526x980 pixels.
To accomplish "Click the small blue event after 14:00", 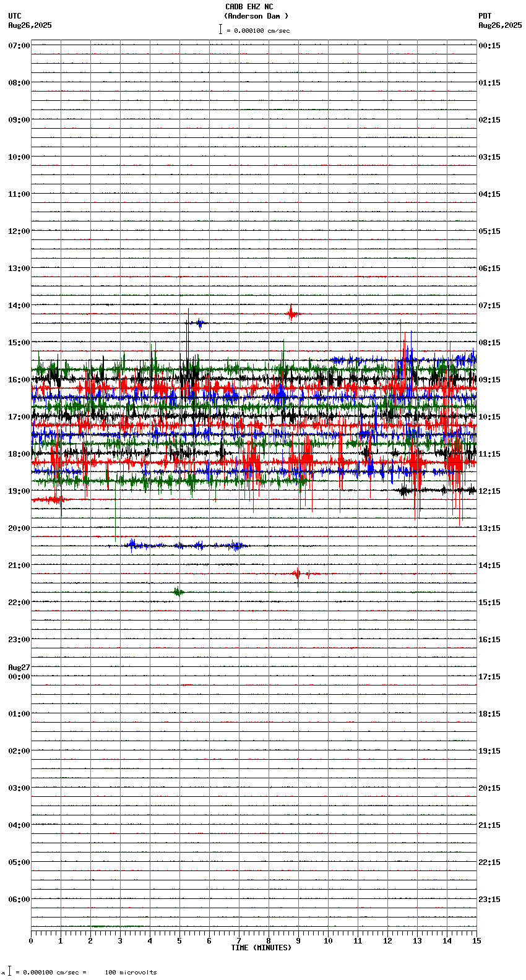I will point(199,323).
